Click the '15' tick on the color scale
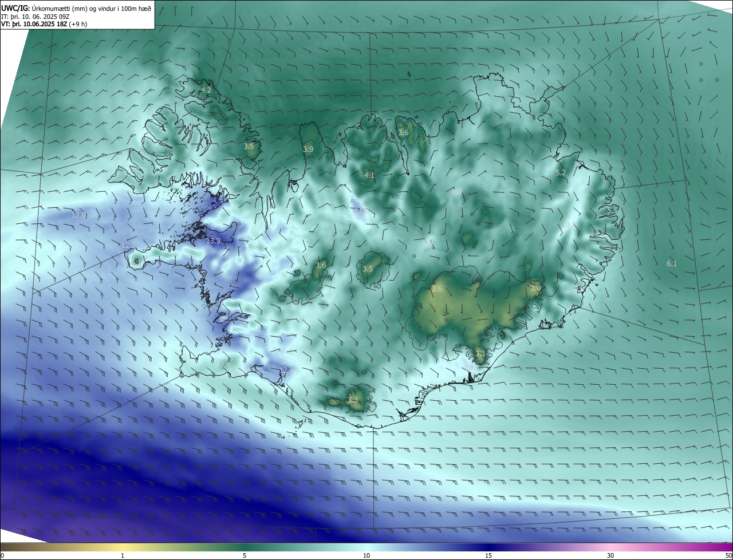Viewport: 733px width, 560px height. pyautogui.click(x=488, y=555)
